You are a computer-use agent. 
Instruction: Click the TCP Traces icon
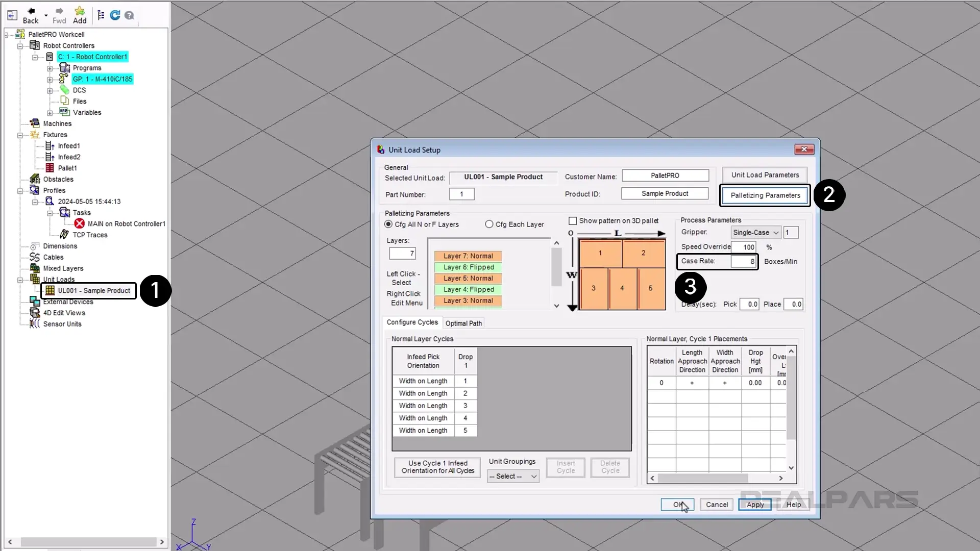[64, 235]
